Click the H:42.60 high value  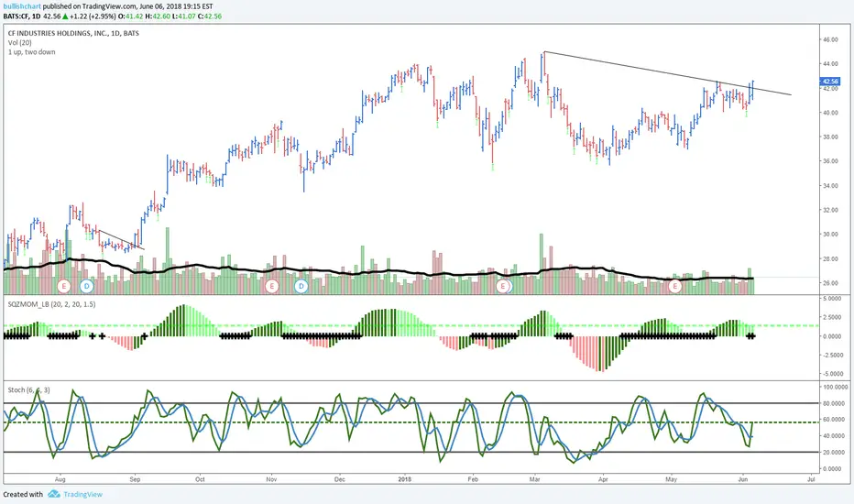click(x=158, y=16)
